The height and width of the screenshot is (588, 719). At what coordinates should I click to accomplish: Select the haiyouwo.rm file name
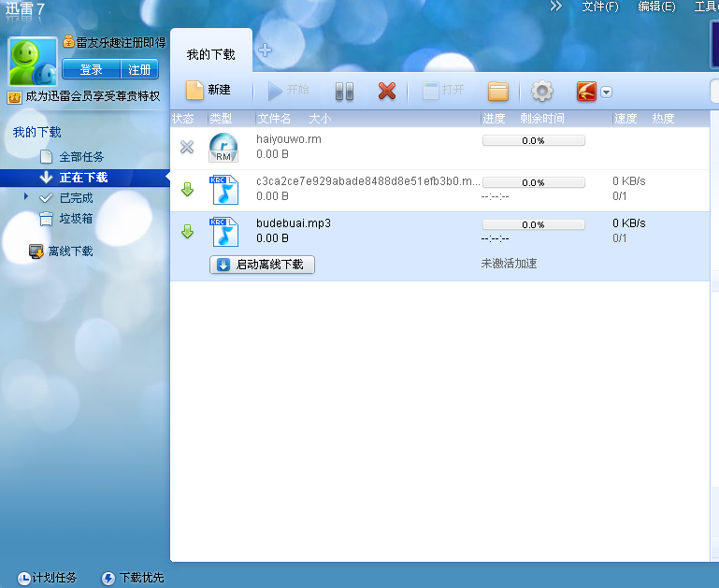point(289,139)
